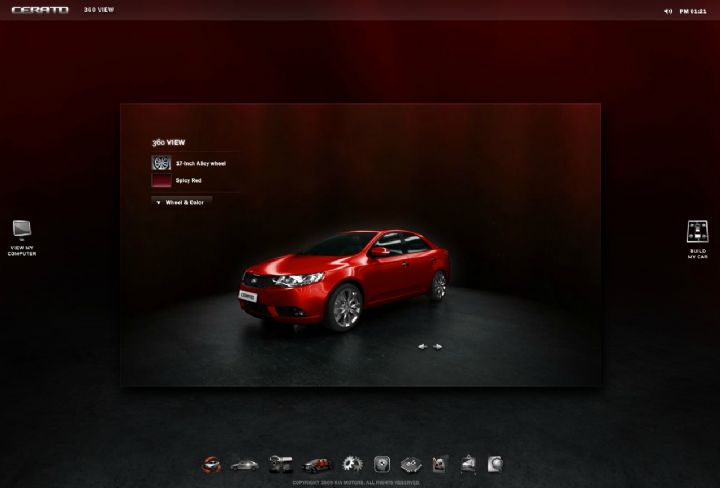Open the red cutaway car dock icon
Image resolution: width=720 pixels, height=488 pixels.
317,465
